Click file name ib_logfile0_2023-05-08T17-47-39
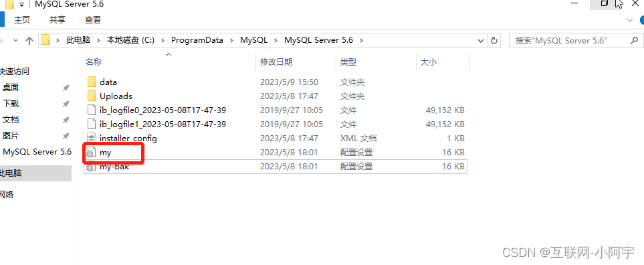This screenshot has height=265, width=644. (163, 110)
